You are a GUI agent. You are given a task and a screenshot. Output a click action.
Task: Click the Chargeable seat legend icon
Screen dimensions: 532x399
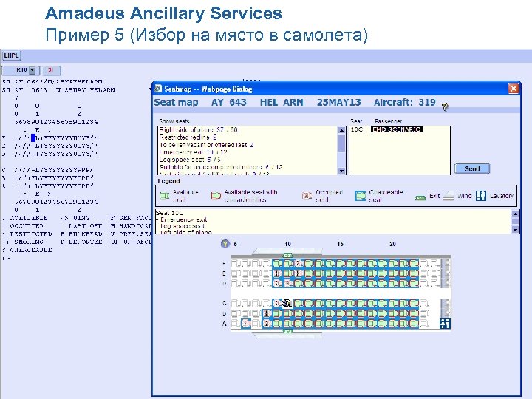pos(360,196)
